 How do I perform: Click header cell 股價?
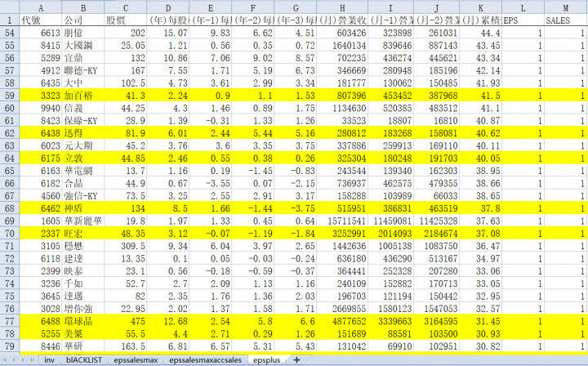point(125,20)
